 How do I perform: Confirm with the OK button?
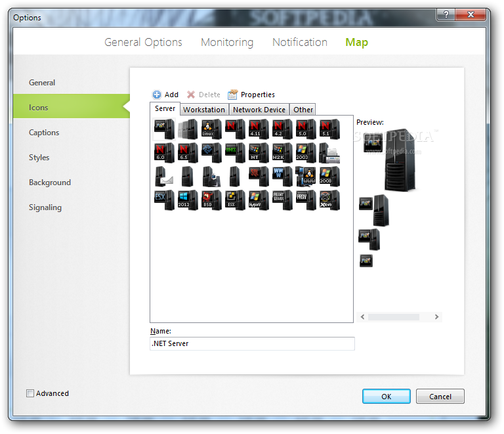386,396
